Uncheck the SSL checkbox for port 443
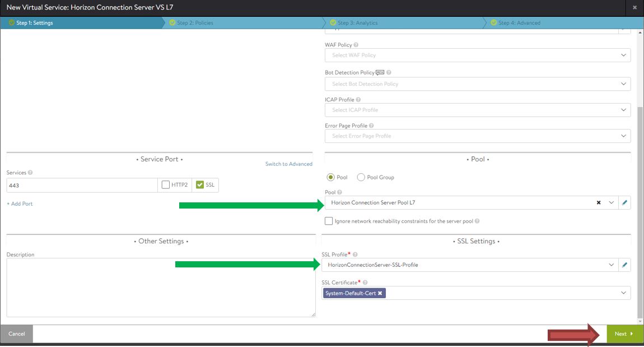 point(200,184)
